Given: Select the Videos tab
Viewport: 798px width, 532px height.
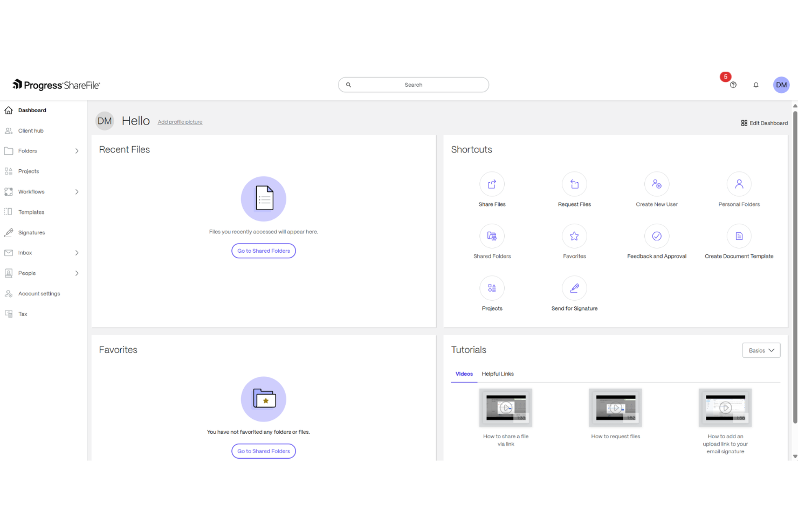Looking at the screenshot, I should click(x=464, y=374).
